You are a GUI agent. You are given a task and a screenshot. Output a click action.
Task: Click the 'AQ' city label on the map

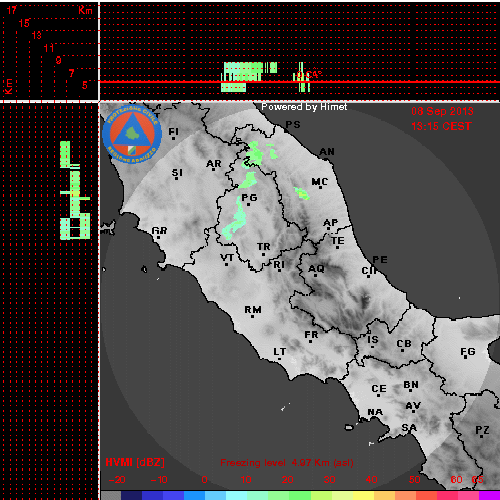coord(316,269)
